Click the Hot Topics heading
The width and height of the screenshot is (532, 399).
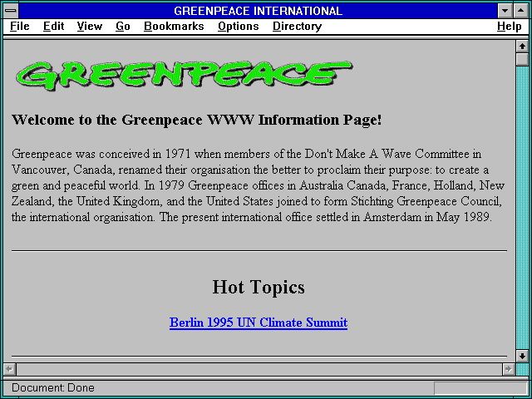tap(259, 287)
